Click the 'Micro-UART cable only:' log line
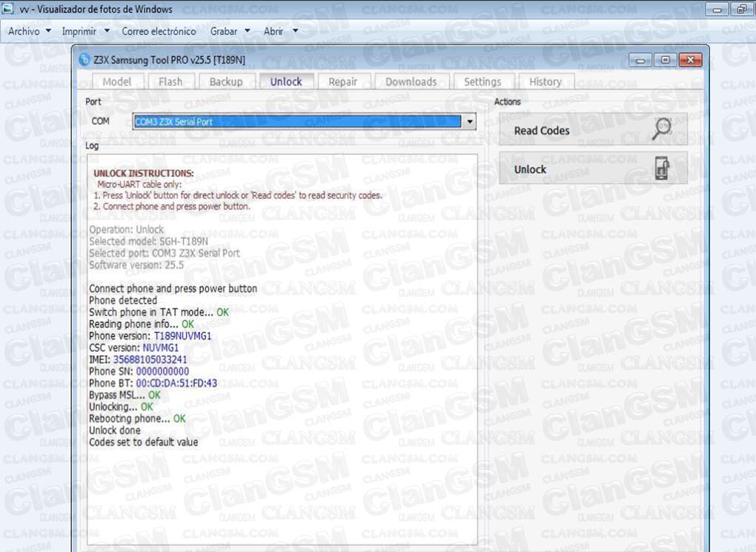756x552 pixels. click(x=139, y=184)
